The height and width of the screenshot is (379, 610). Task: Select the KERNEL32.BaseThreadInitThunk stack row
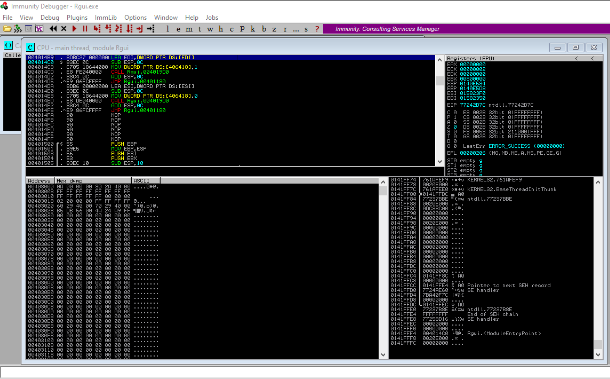tap(492, 190)
